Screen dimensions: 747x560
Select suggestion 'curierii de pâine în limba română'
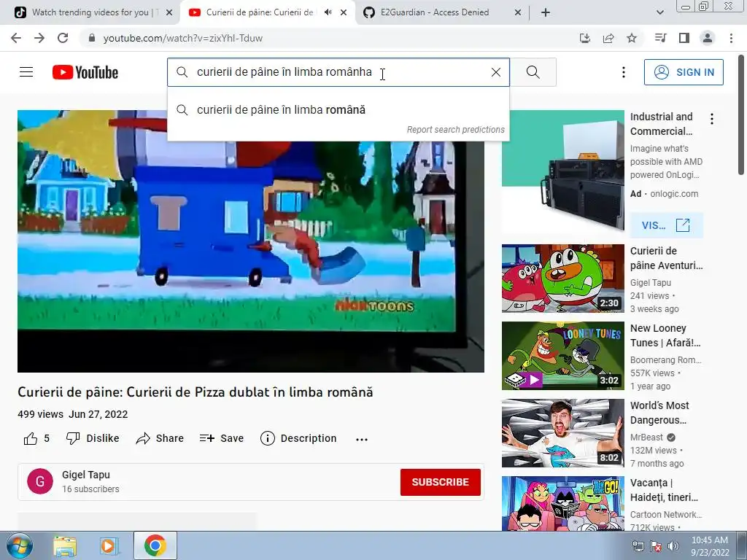[338, 109]
